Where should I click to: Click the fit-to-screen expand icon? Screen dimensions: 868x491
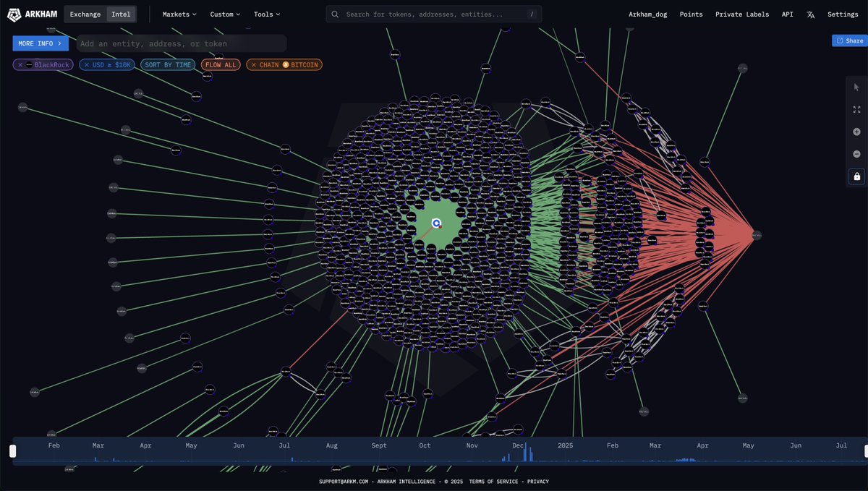[857, 110]
